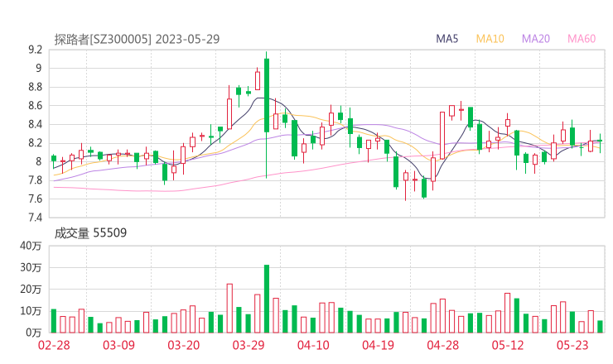The image size is (613, 364).
Task: Click the 05-12 date axis label
Action: point(507,345)
